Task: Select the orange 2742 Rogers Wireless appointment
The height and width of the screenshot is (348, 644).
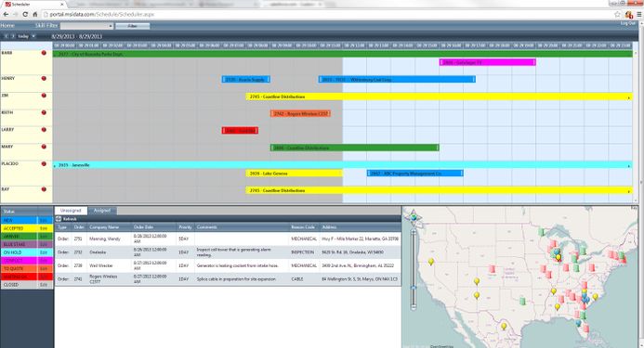Action: pyautogui.click(x=301, y=113)
